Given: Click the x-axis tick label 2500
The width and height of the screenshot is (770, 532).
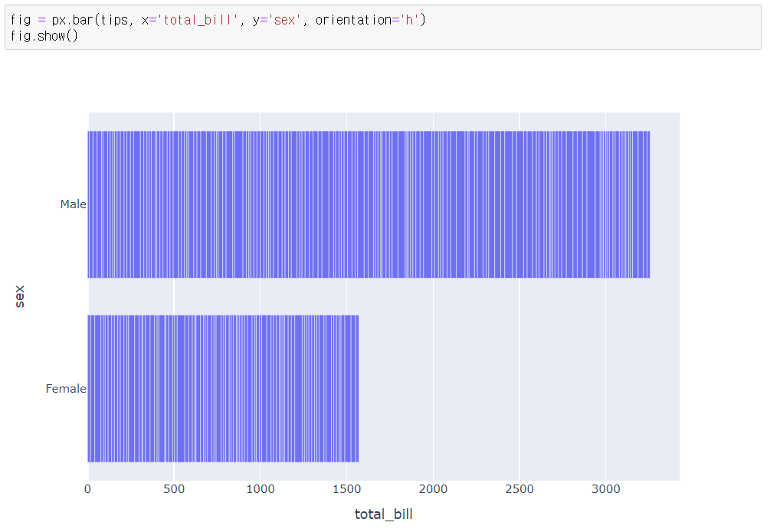Looking at the screenshot, I should 519,489.
